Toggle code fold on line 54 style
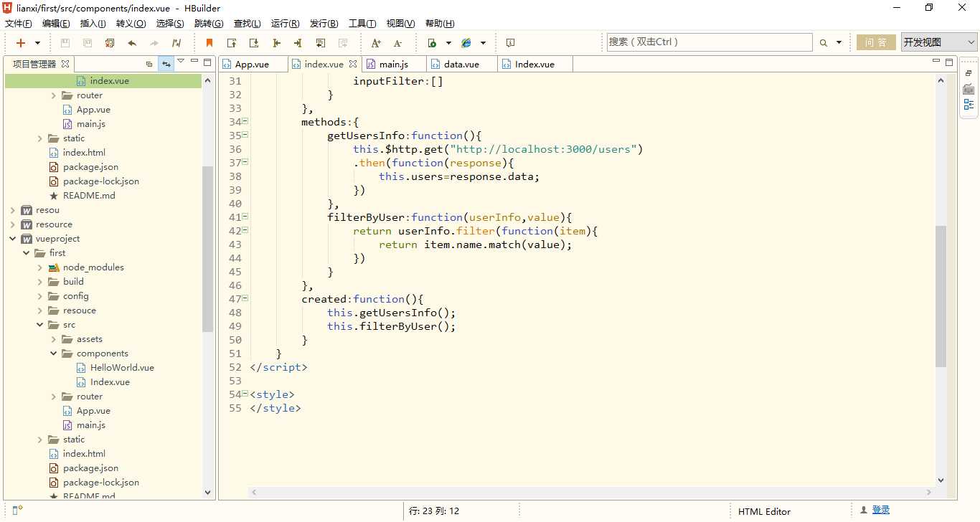Viewport: 980px width, 522px height. 245,394
